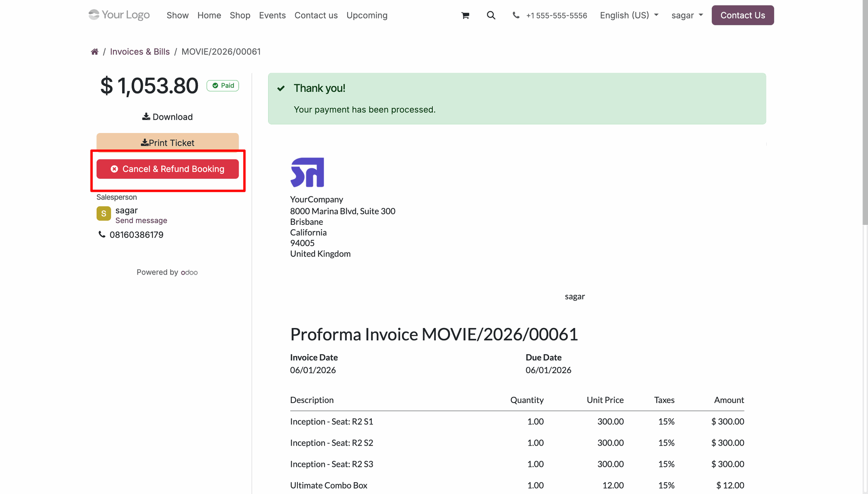The height and width of the screenshot is (494, 868).
Task: Click the Odoo logo in Powered by
Action: [189, 272]
